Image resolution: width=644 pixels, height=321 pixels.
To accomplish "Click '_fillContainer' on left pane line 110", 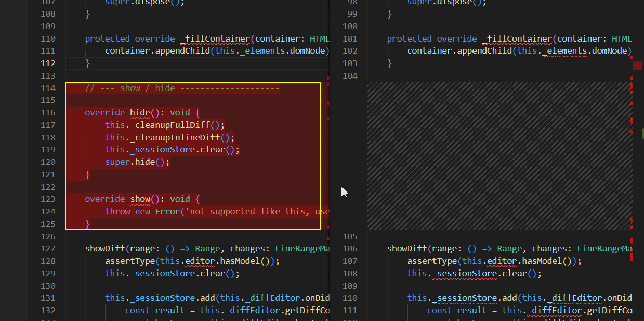I will tap(215, 38).
